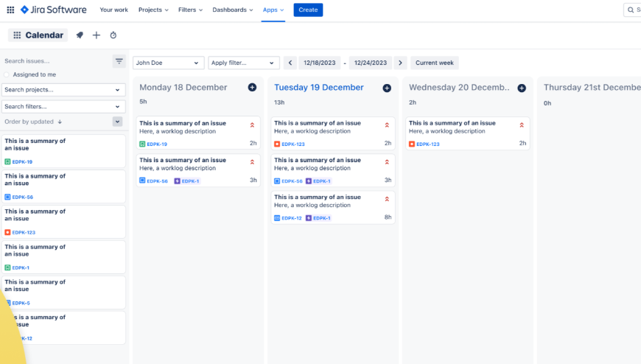Add worklog on Tuesday 19 December

coord(387,88)
